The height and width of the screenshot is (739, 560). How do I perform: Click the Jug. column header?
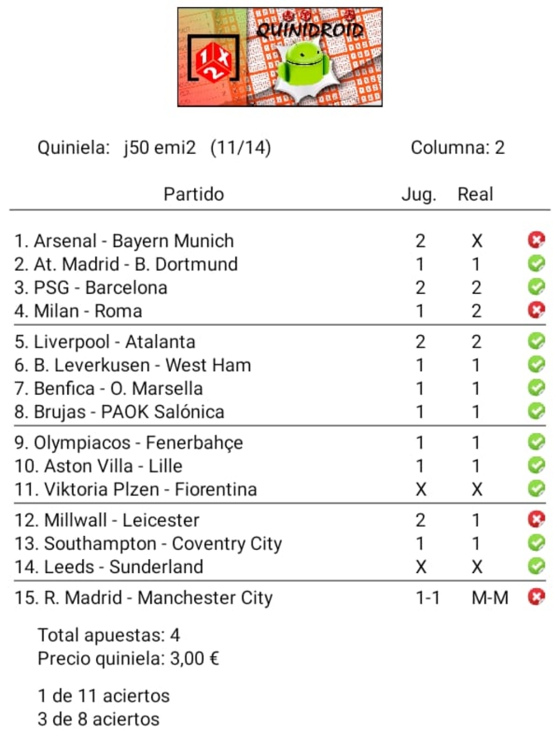pos(419,194)
